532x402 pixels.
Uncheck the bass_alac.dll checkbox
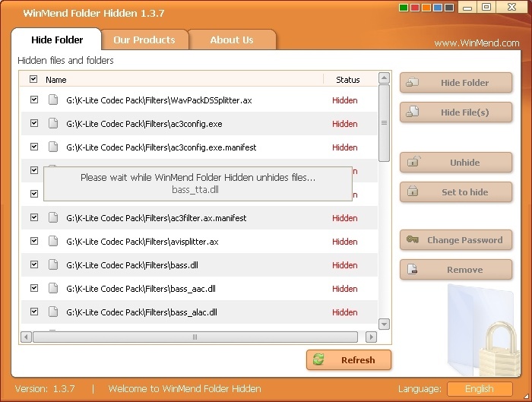(x=34, y=312)
